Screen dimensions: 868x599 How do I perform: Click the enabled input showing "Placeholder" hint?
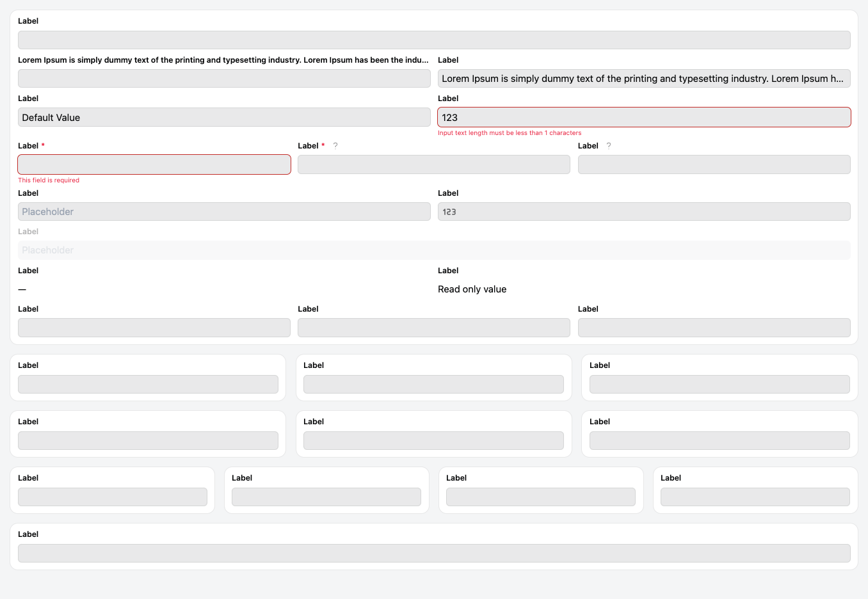pyautogui.click(x=224, y=212)
